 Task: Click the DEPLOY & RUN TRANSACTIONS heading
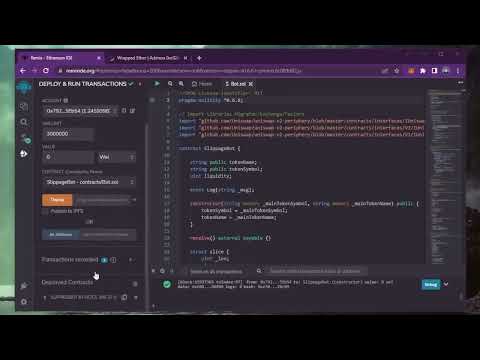point(83,84)
